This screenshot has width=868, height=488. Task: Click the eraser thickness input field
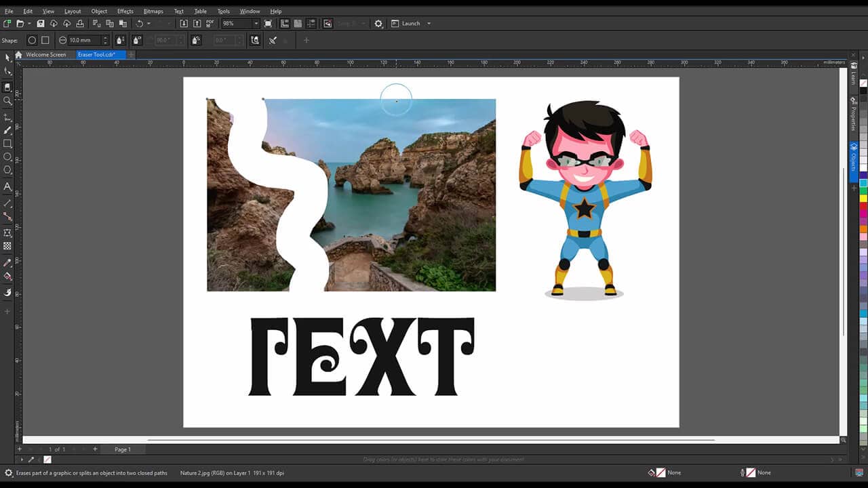coord(84,40)
